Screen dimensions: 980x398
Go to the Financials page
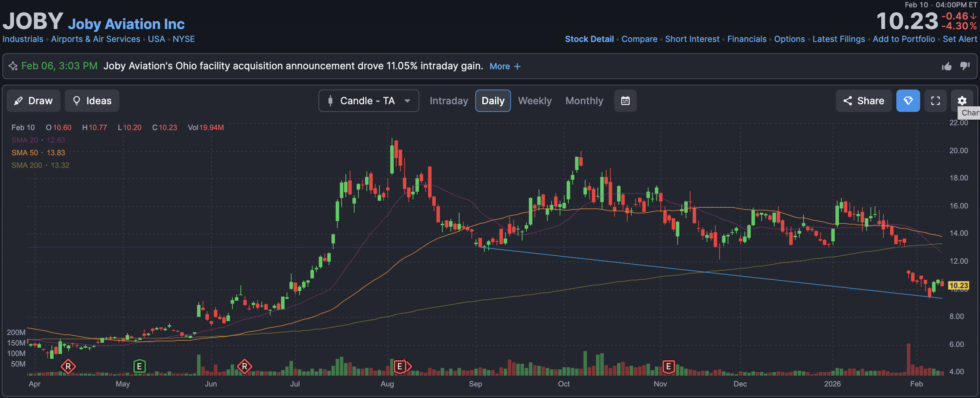(x=747, y=39)
